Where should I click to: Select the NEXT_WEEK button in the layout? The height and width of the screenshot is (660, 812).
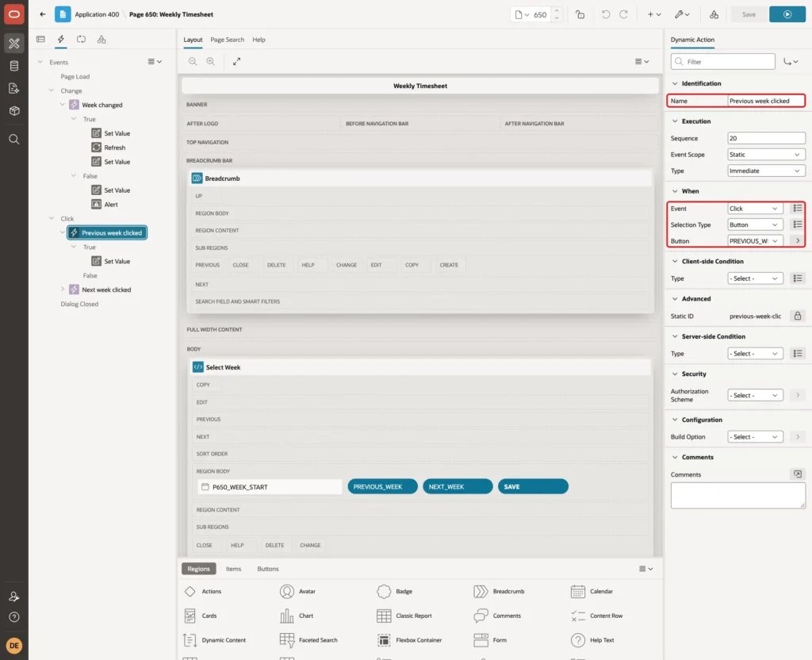tap(458, 486)
